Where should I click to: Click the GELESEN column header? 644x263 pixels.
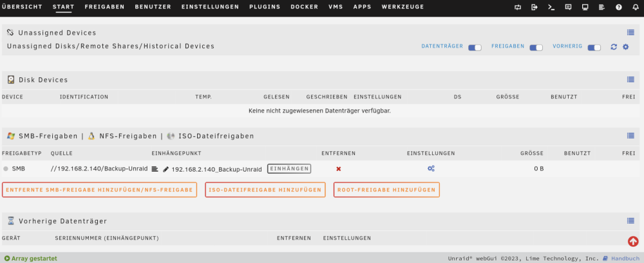pyautogui.click(x=276, y=97)
